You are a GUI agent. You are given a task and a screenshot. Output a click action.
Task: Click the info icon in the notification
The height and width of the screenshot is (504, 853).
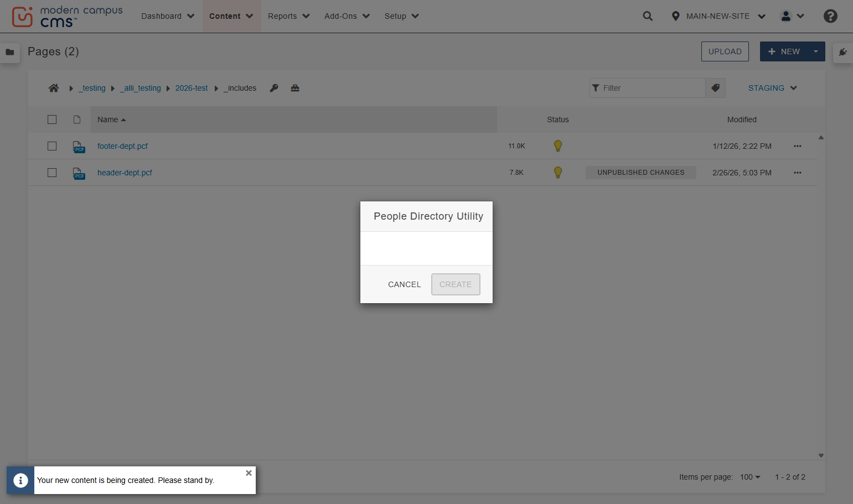pyautogui.click(x=20, y=480)
